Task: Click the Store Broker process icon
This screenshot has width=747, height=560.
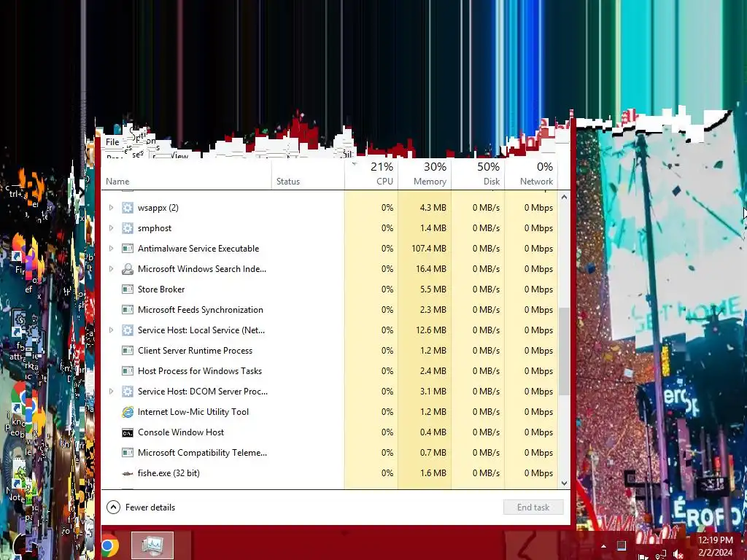Action: (127, 289)
